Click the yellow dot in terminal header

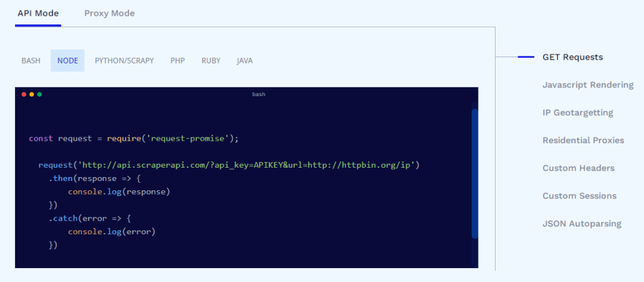[31, 94]
